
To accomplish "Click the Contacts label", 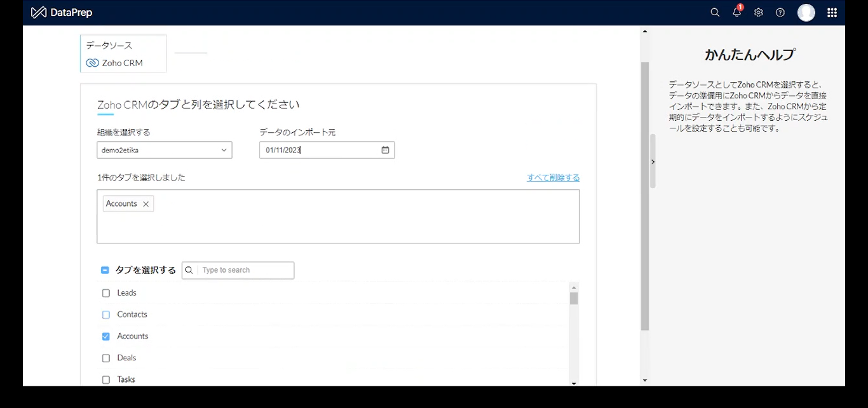I will coord(132,315).
